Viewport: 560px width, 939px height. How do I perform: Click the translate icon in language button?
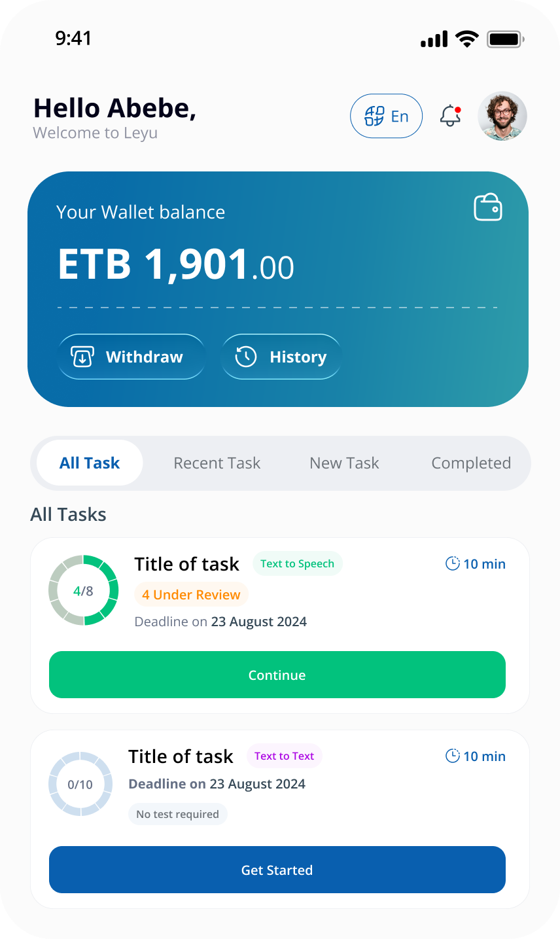click(x=374, y=116)
